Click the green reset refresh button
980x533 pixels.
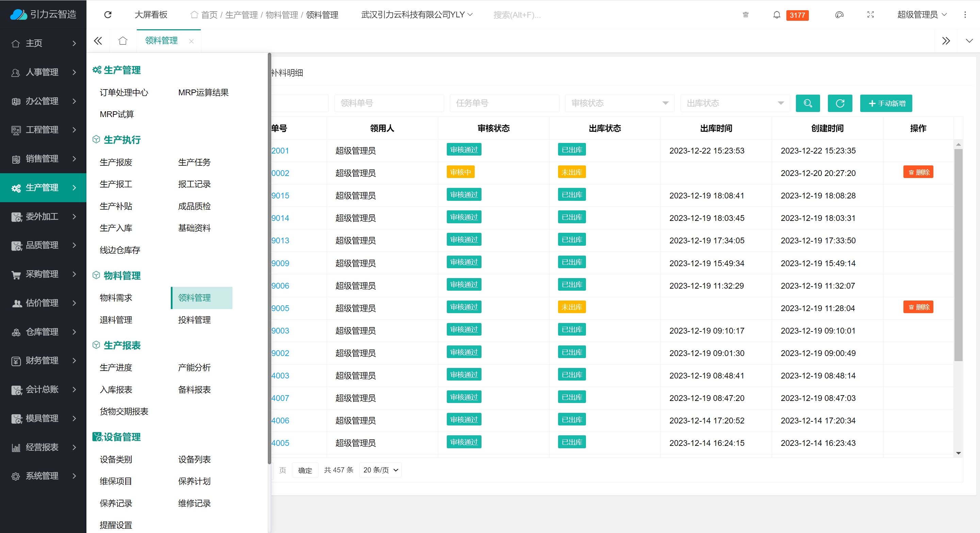[x=839, y=103]
